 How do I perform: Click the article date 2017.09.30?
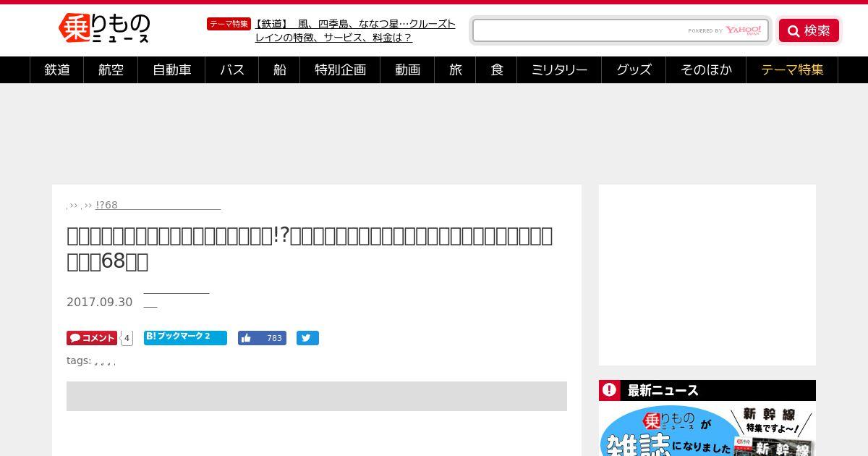pos(100,303)
